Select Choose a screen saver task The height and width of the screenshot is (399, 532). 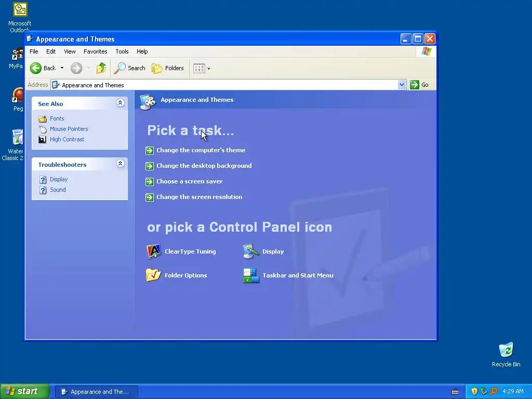tap(189, 181)
